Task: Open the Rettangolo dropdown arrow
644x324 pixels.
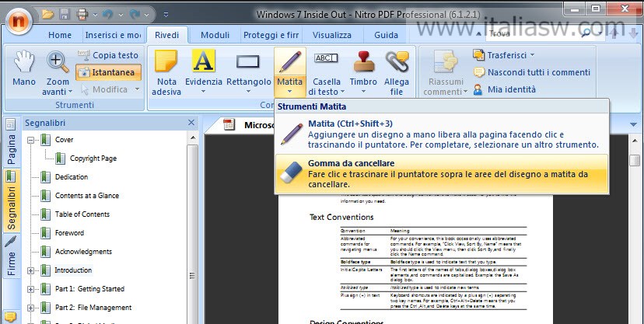Action: 248,92
